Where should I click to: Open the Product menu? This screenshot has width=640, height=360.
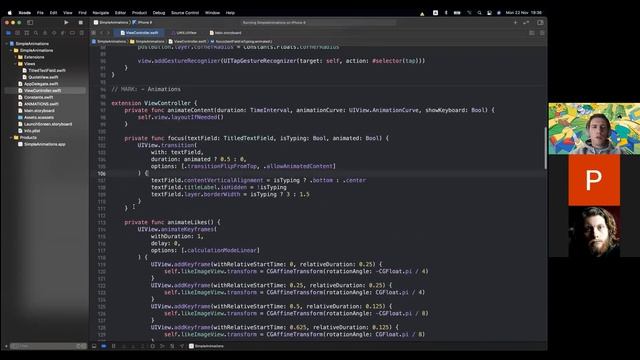click(x=139, y=13)
